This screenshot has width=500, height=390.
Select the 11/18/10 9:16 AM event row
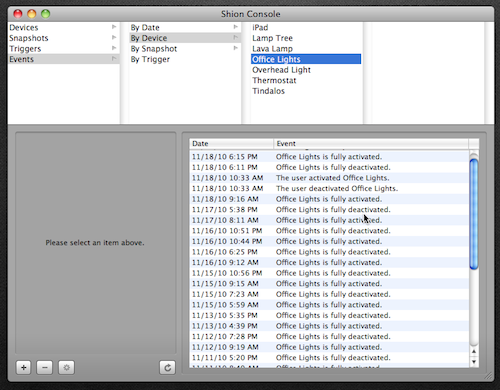[329, 199]
